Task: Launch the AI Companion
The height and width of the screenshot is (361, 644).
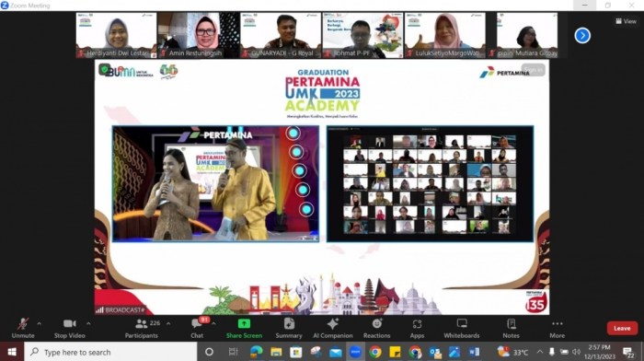Action: point(333,329)
